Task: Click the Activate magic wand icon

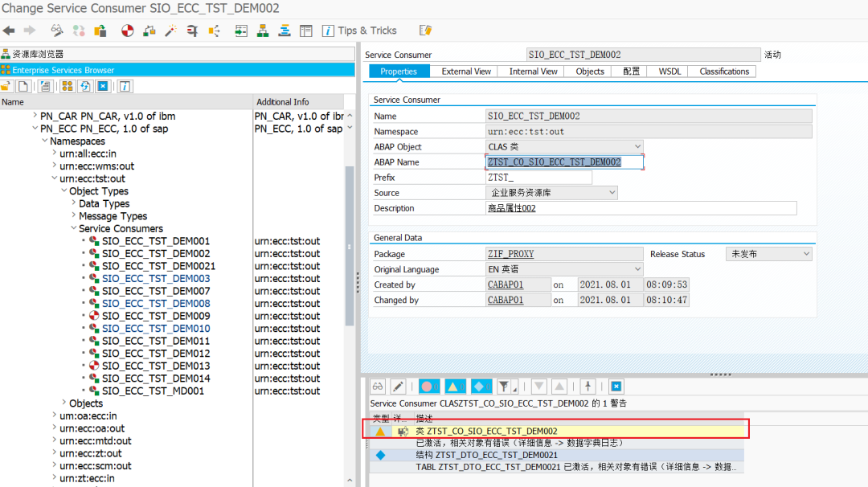Action: pos(170,31)
